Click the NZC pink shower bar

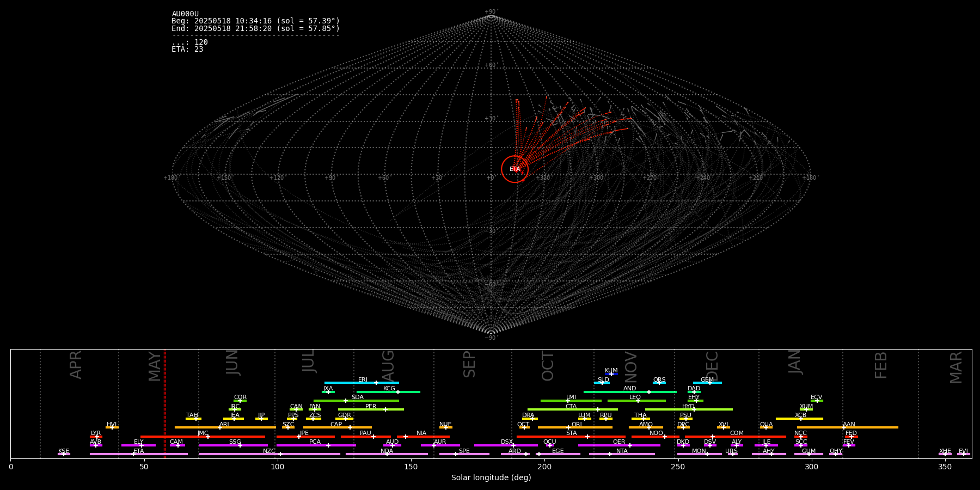click(x=269, y=454)
